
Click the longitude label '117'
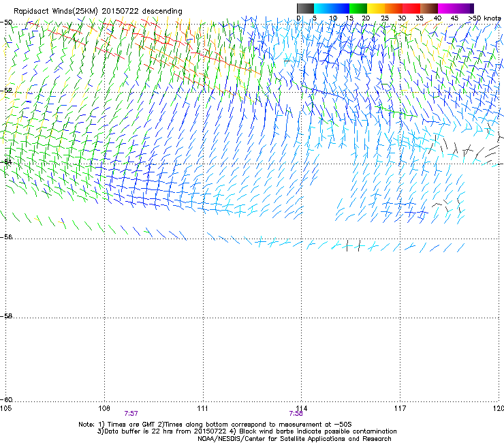(400, 408)
